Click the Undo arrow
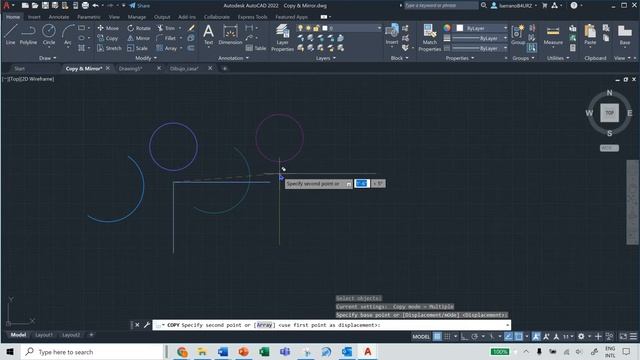Screen dimensions: 640x360 point(96,5)
